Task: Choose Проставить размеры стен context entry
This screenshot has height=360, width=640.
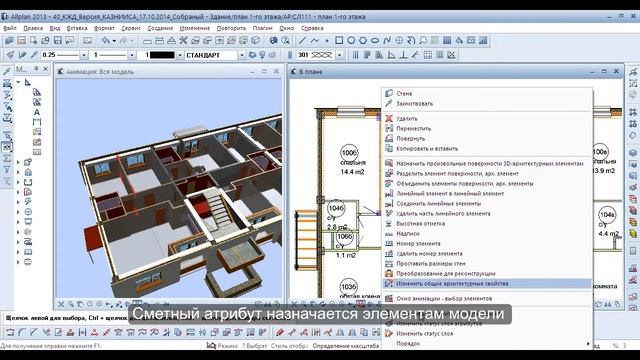Action: 487,263
